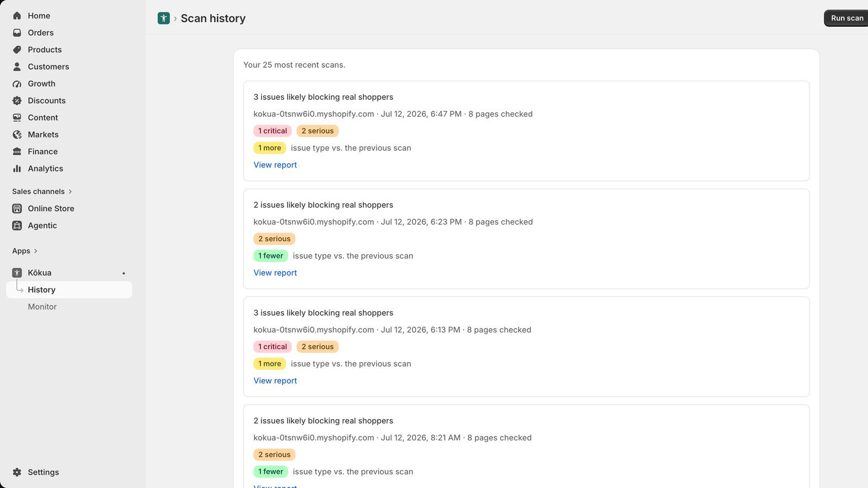Click '3 issues likely blocking' heading of 6:47 PM scan
The height and width of the screenshot is (488, 868).
(323, 97)
